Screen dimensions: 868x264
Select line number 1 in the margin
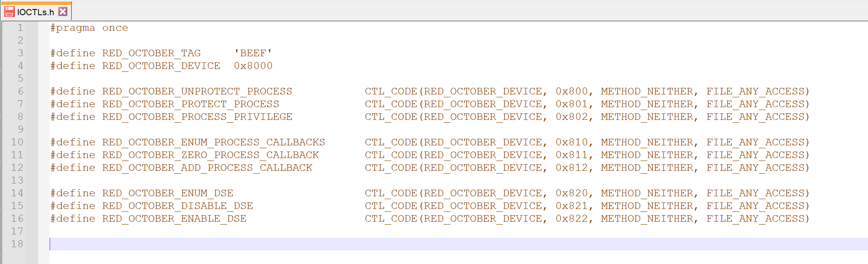click(20, 28)
